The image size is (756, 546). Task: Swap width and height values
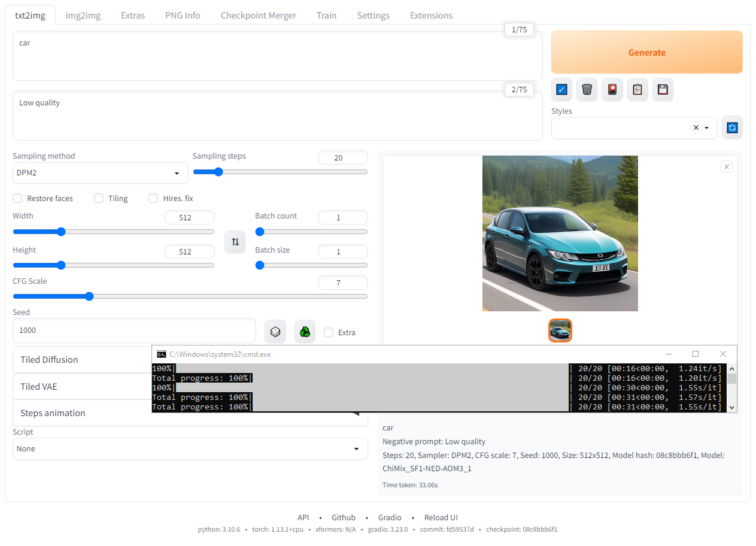(235, 242)
